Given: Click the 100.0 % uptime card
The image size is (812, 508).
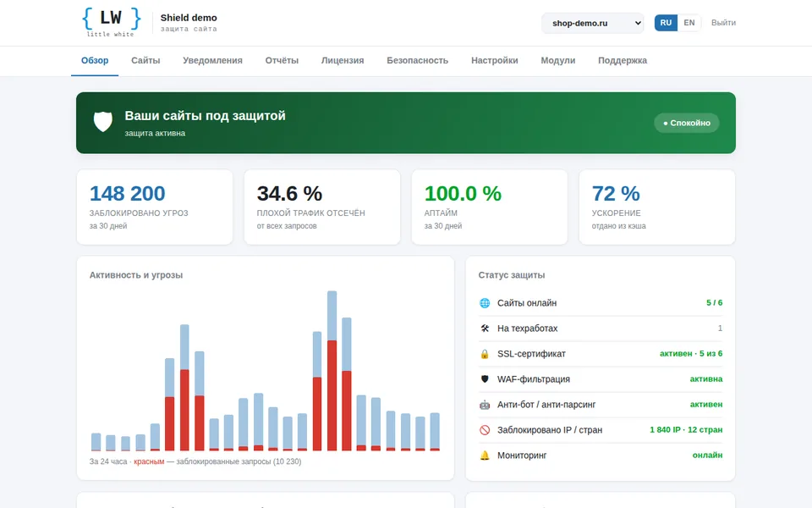Looking at the screenshot, I should (490, 207).
